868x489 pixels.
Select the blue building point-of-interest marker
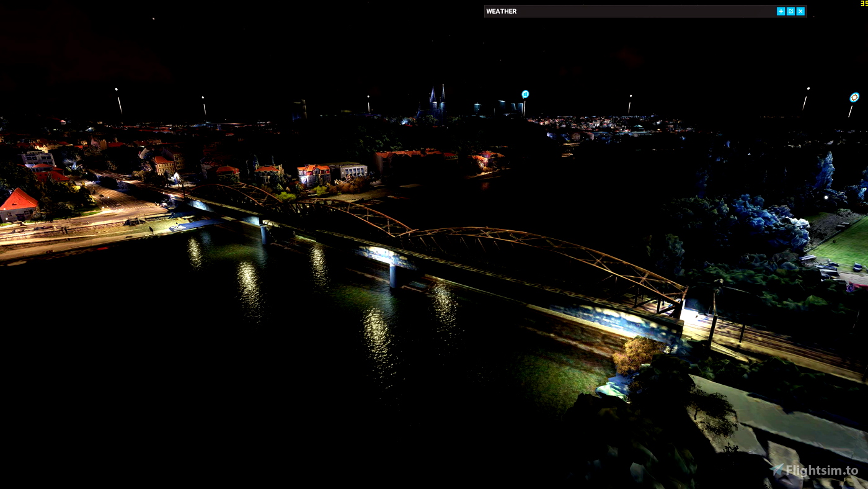pyautogui.click(x=525, y=94)
